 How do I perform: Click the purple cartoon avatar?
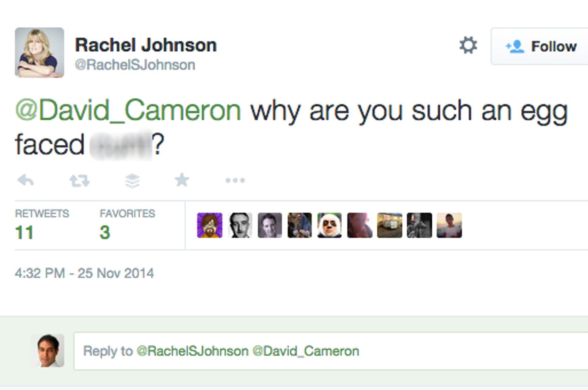pyautogui.click(x=210, y=226)
